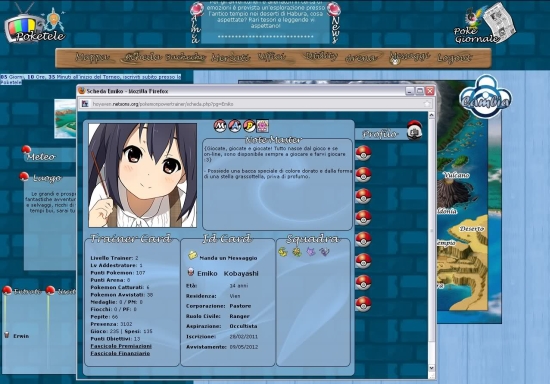Image resolution: width=550 pixels, height=384 pixels.
Task: Click Logout in the wooden menu
Action: click(455, 58)
